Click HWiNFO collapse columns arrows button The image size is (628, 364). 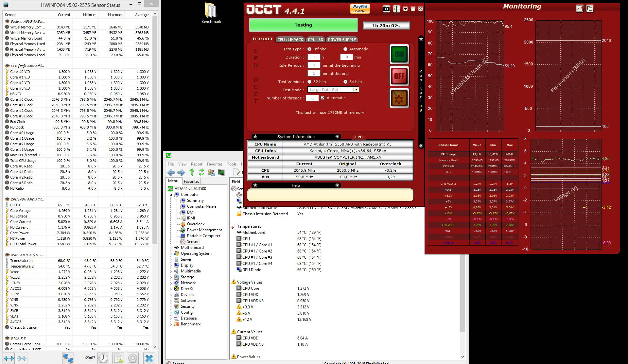point(22,358)
